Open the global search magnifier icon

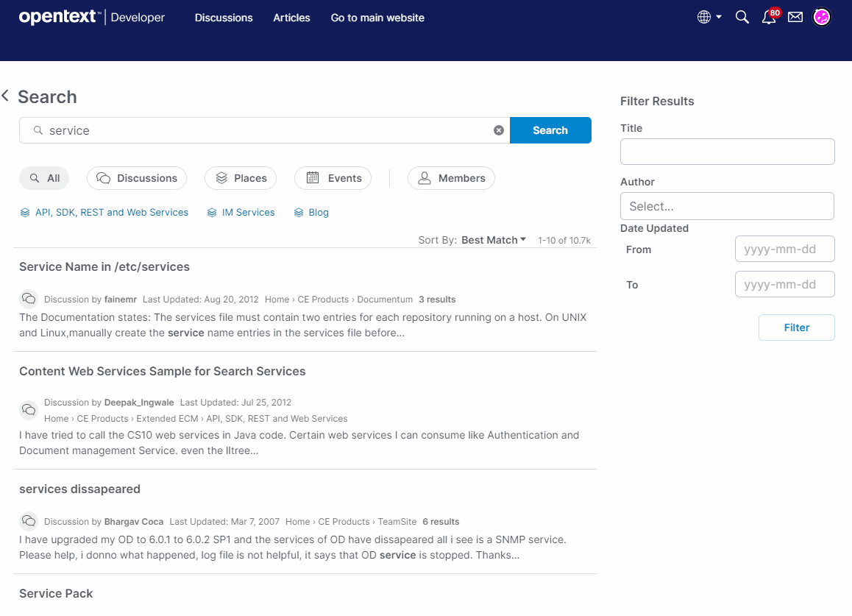point(742,16)
